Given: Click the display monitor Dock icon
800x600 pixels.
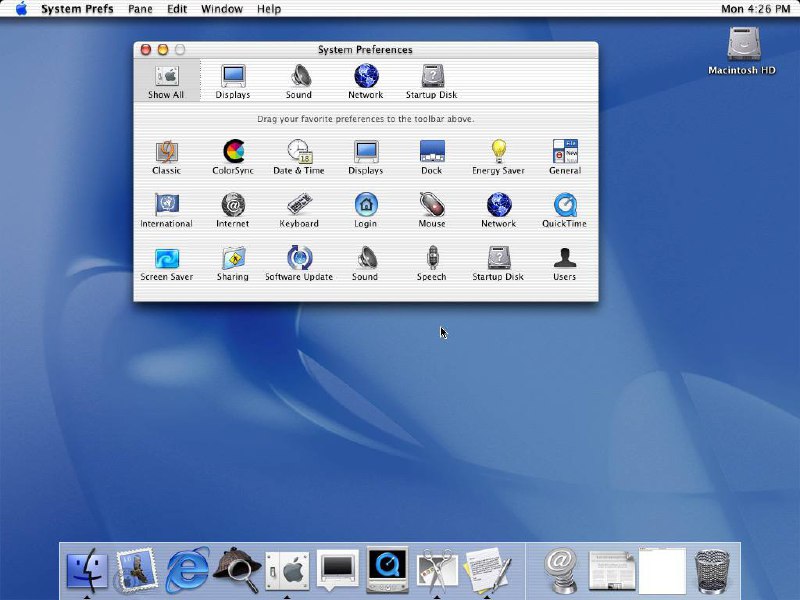Looking at the screenshot, I should 337,570.
